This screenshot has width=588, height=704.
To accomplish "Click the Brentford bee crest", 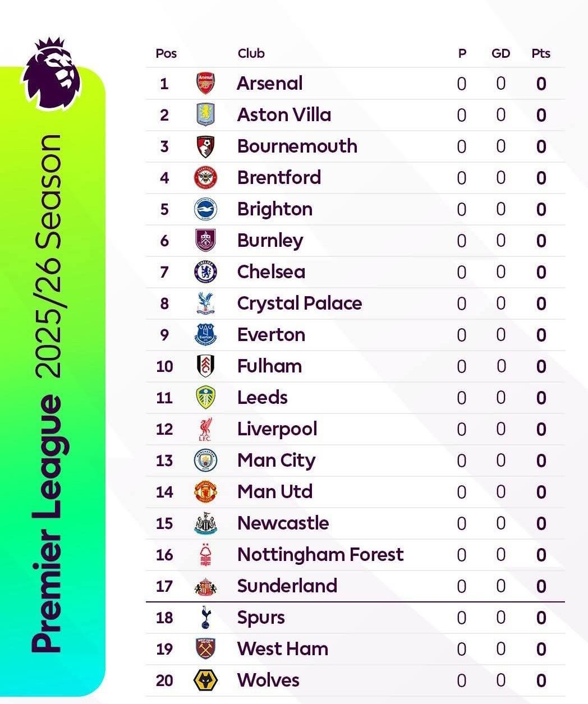I will tap(205, 178).
